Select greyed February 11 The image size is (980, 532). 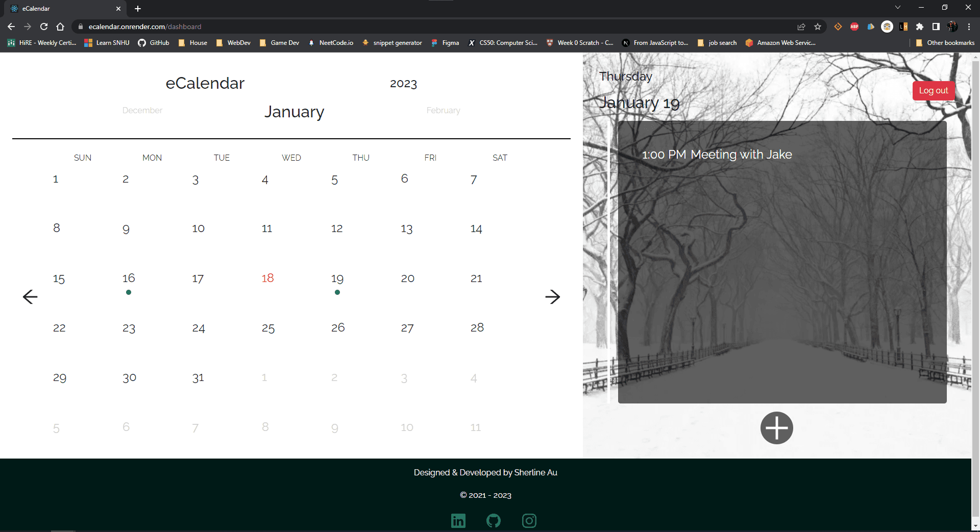[x=475, y=427]
